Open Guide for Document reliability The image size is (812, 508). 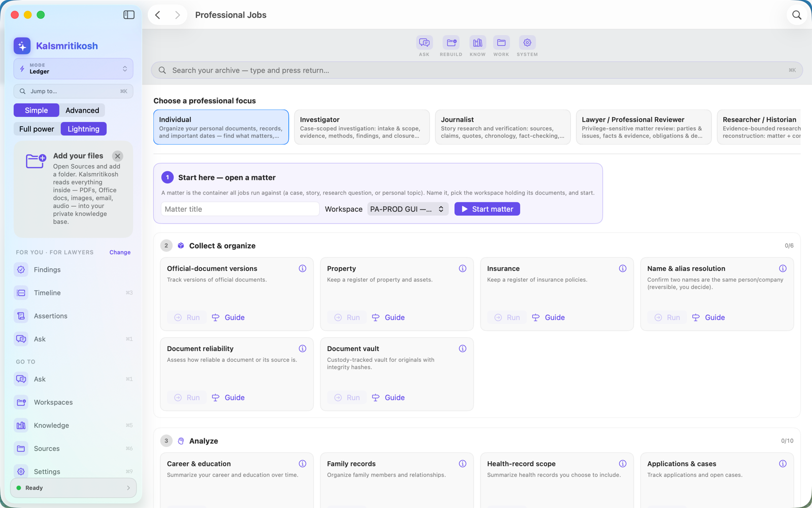(228, 398)
